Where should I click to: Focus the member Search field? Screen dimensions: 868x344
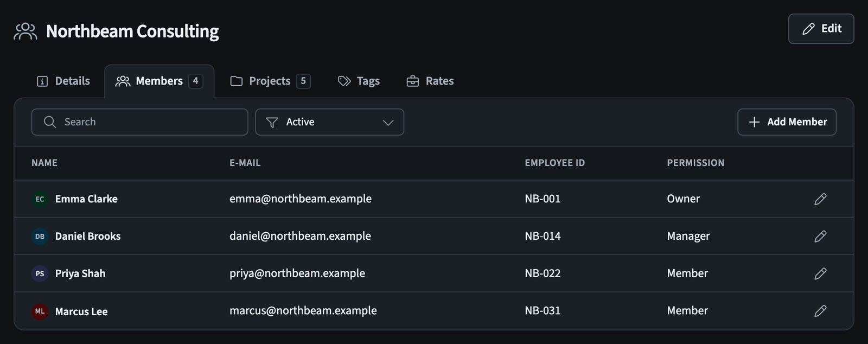point(140,122)
